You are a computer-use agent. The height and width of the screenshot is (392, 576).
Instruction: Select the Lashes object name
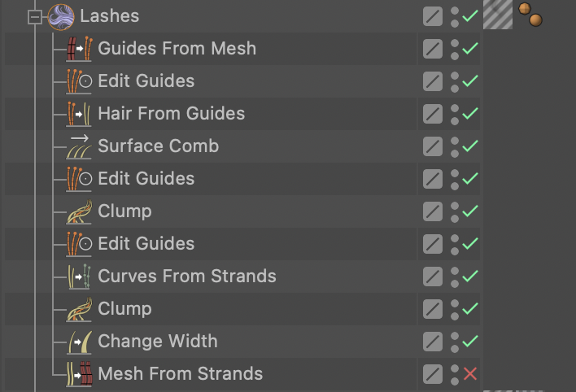(x=109, y=16)
